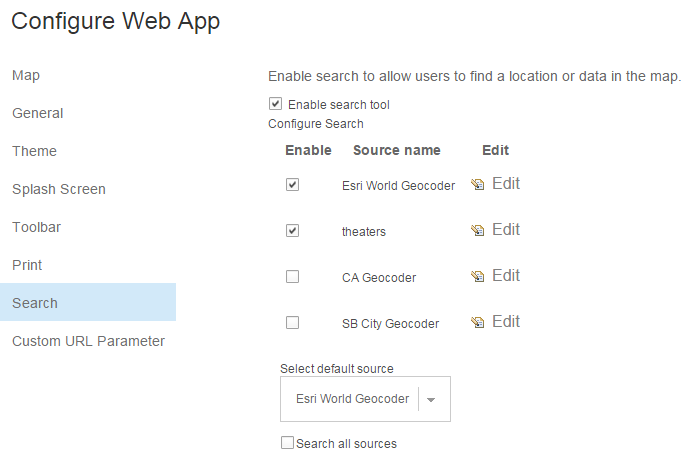Screen dimensions: 685x470
Task: Click the edit pencil icon for theaters
Action: (478, 231)
